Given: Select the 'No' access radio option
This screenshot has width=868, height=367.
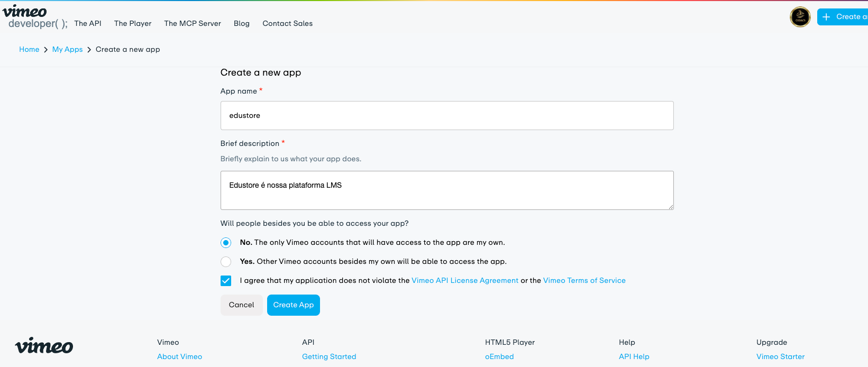Looking at the screenshot, I should coord(226,243).
